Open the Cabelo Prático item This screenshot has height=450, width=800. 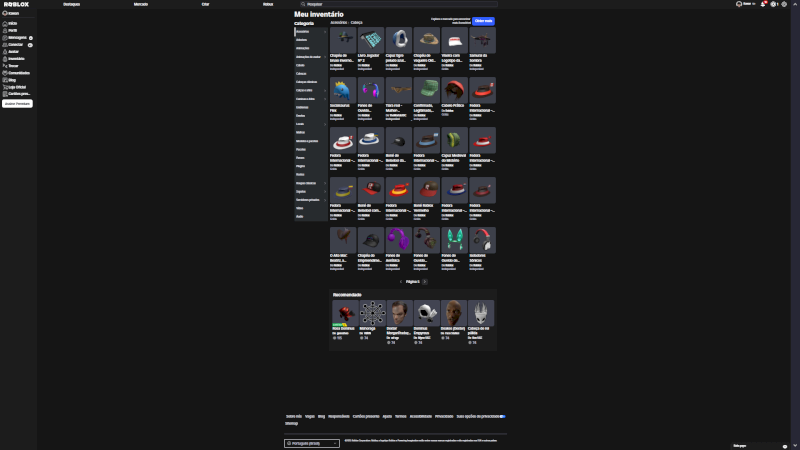point(455,90)
